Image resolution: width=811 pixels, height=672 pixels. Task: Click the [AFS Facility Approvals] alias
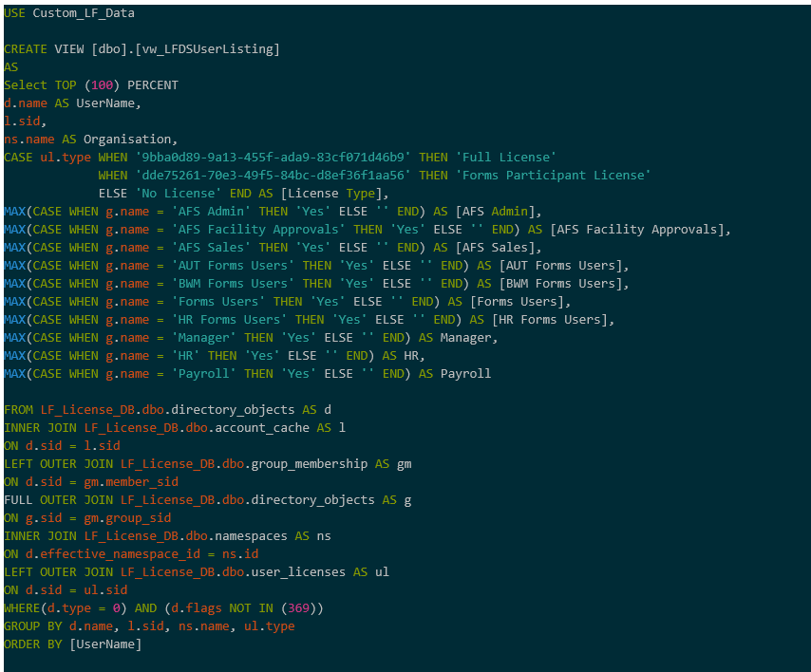[640, 230]
